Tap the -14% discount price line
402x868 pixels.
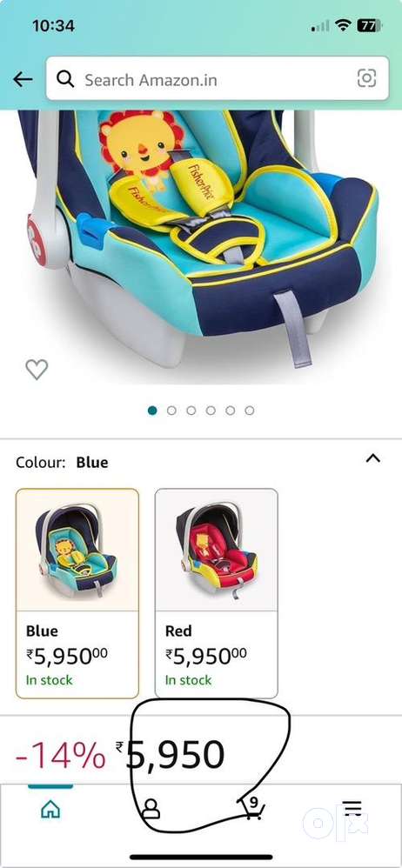(x=120, y=755)
